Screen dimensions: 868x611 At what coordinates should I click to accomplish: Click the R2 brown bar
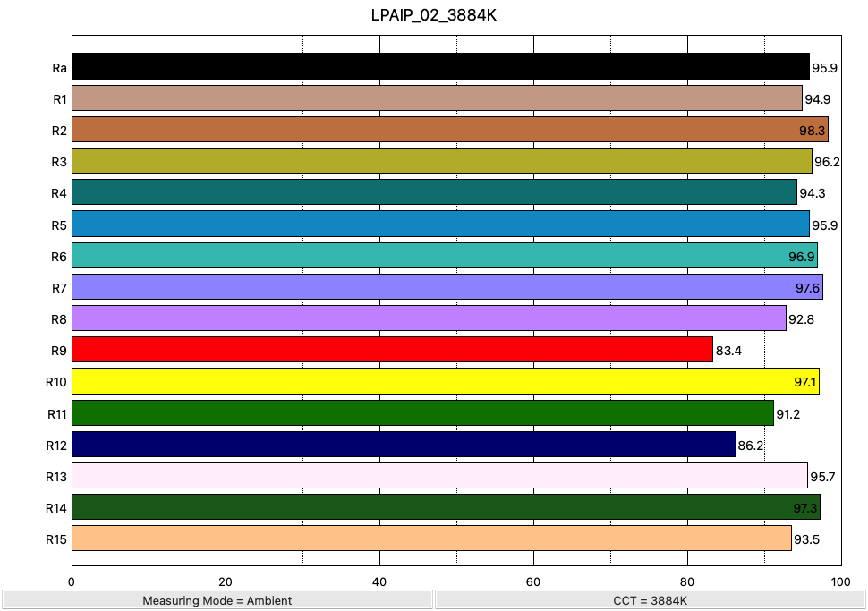tap(450, 130)
